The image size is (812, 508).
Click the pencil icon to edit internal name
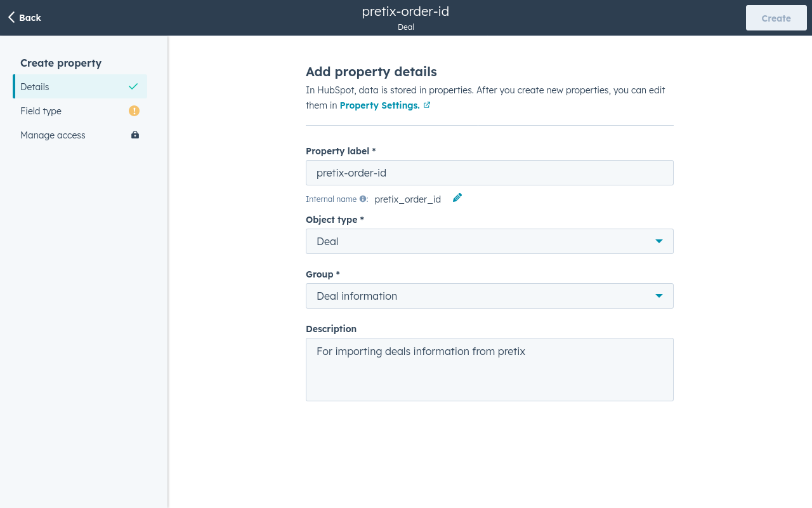coord(457,198)
